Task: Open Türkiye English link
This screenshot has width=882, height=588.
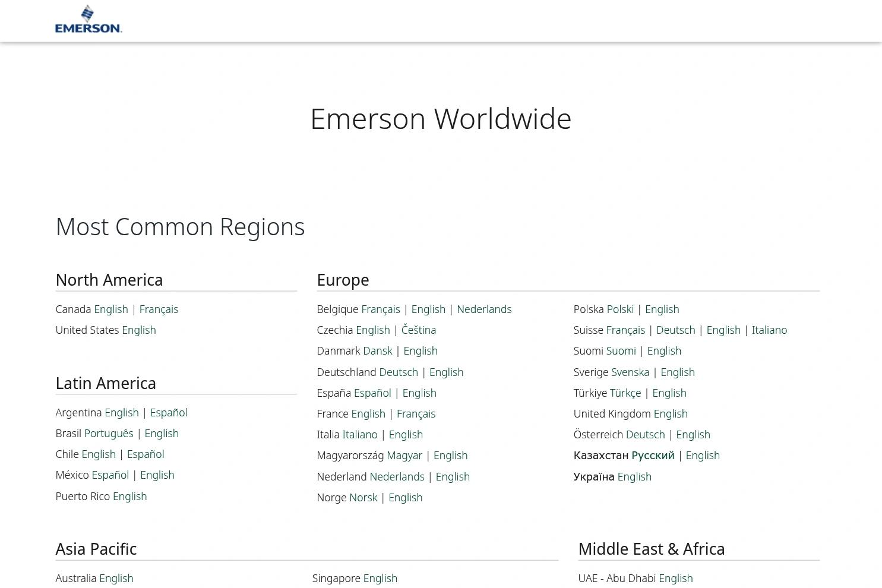Action: pyautogui.click(x=669, y=393)
